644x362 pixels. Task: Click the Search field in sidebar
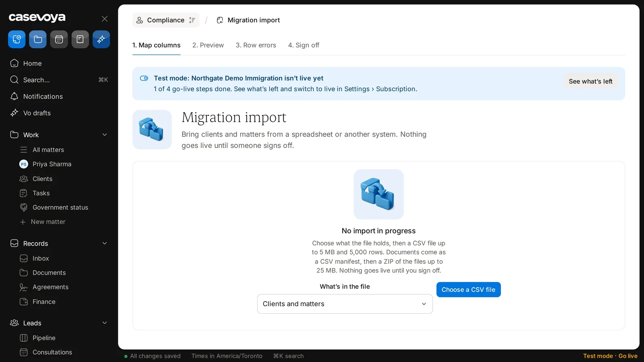(59, 80)
